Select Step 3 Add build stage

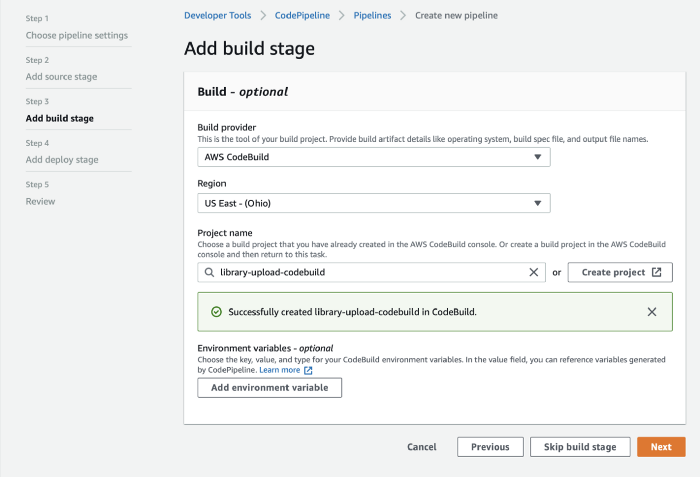[59, 118]
